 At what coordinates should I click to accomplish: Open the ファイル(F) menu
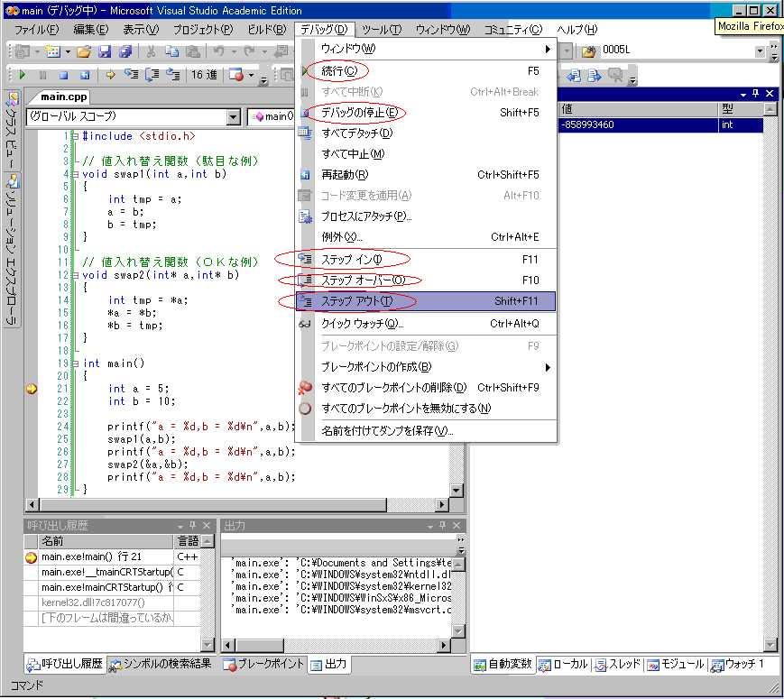(x=36, y=30)
